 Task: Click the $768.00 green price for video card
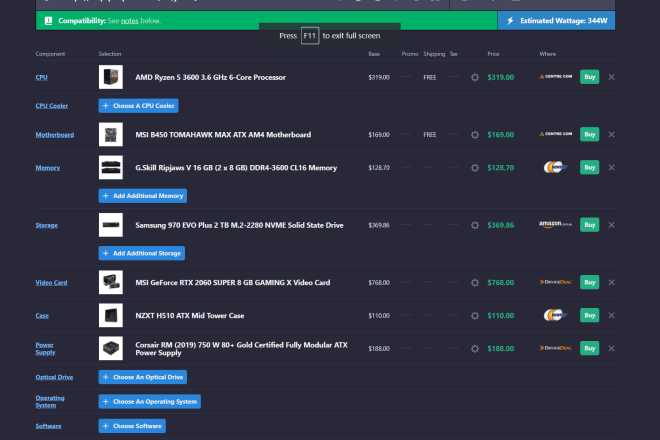[x=500, y=283]
